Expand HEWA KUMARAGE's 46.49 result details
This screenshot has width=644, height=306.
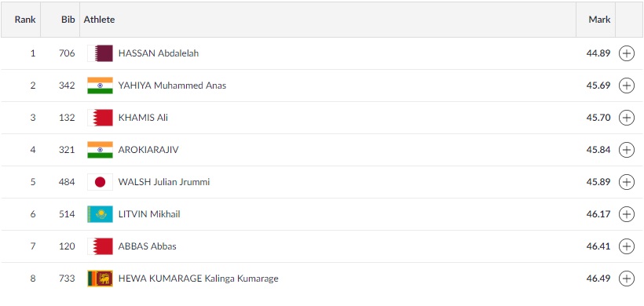coord(627,279)
